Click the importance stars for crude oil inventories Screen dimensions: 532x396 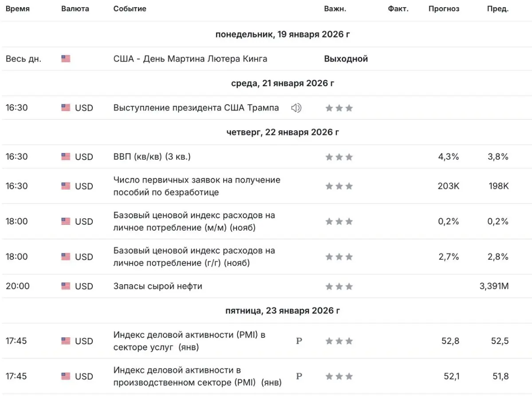click(x=339, y=286)
